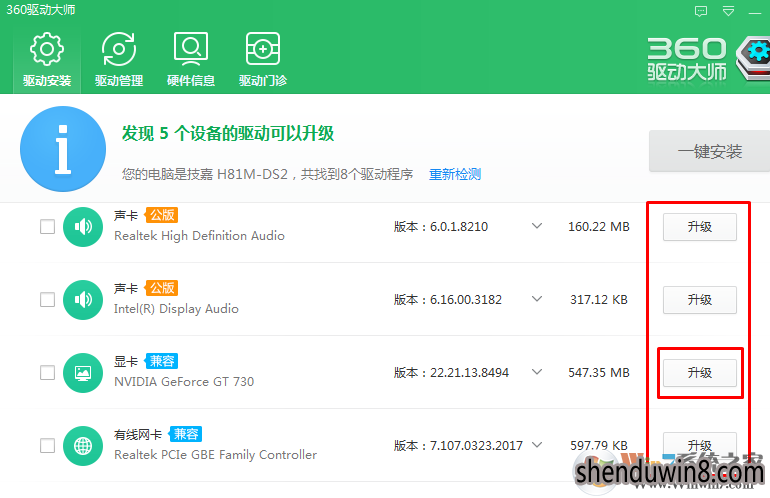
Task: Click 重新检测 re-detect link
Action: click(455, 174)
